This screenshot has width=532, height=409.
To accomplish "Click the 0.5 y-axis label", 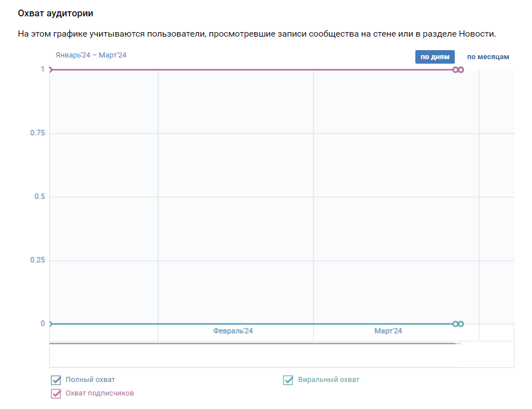I will point(39,197).
